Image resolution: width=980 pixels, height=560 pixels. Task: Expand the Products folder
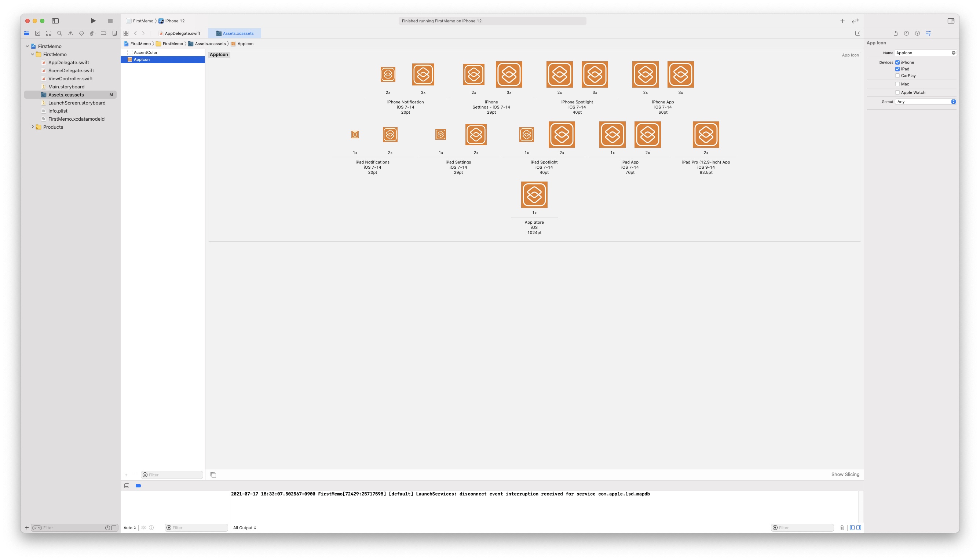pyautogui.click(x=33, y=127)
